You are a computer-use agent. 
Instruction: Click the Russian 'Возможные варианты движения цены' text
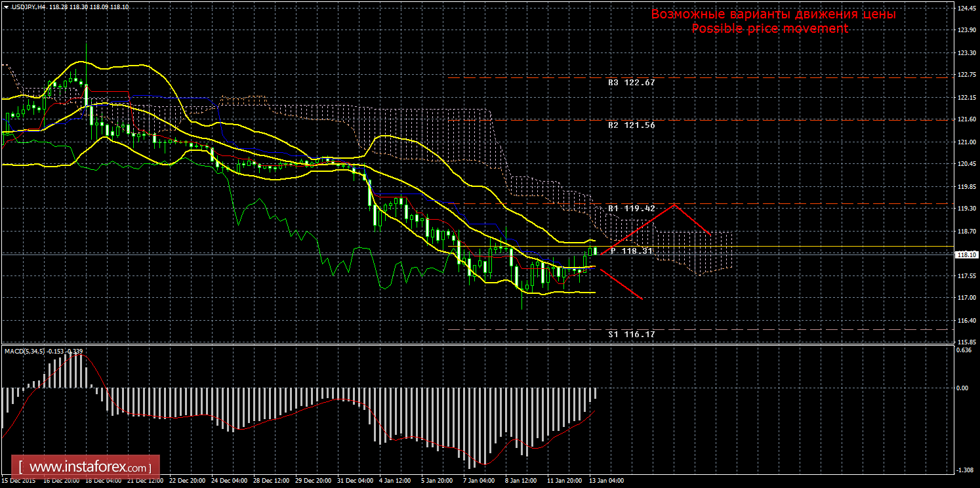tap(773, 14)
